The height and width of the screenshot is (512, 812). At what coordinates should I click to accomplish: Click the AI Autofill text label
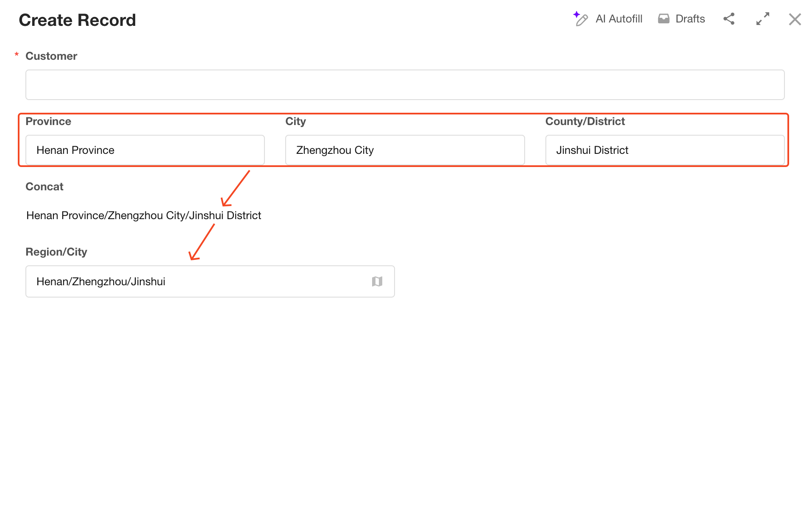coord(619,19)
